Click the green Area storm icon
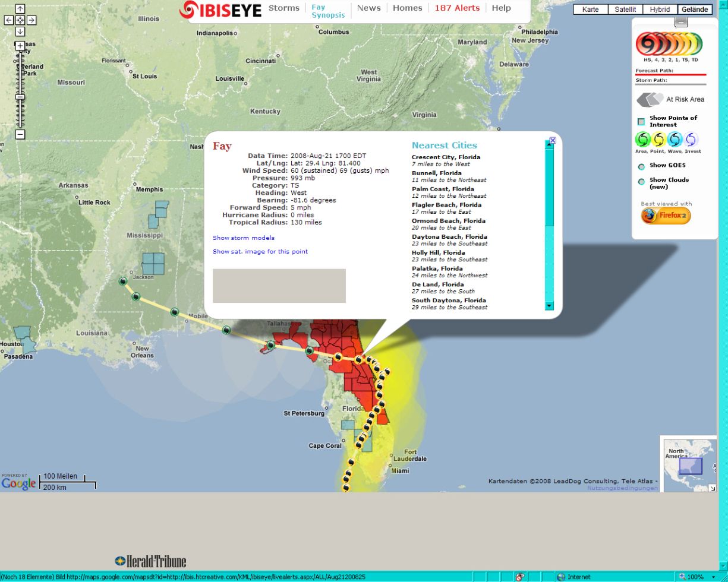728x582 pixels. click(x=643, y=140)
